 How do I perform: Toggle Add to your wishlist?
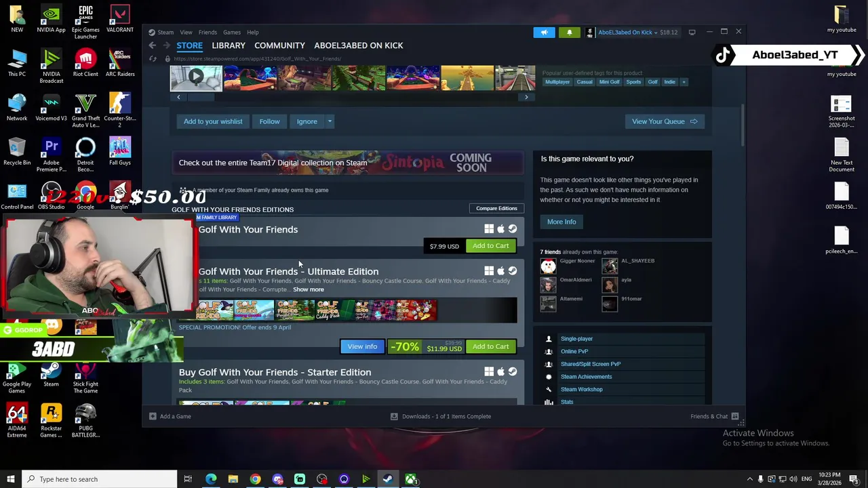[213, 121]
